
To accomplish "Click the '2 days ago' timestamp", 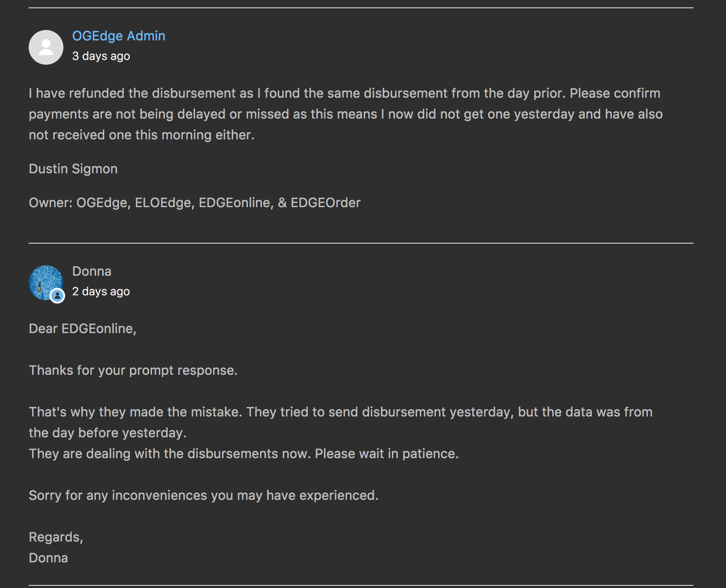I will [x=101, y=291].
